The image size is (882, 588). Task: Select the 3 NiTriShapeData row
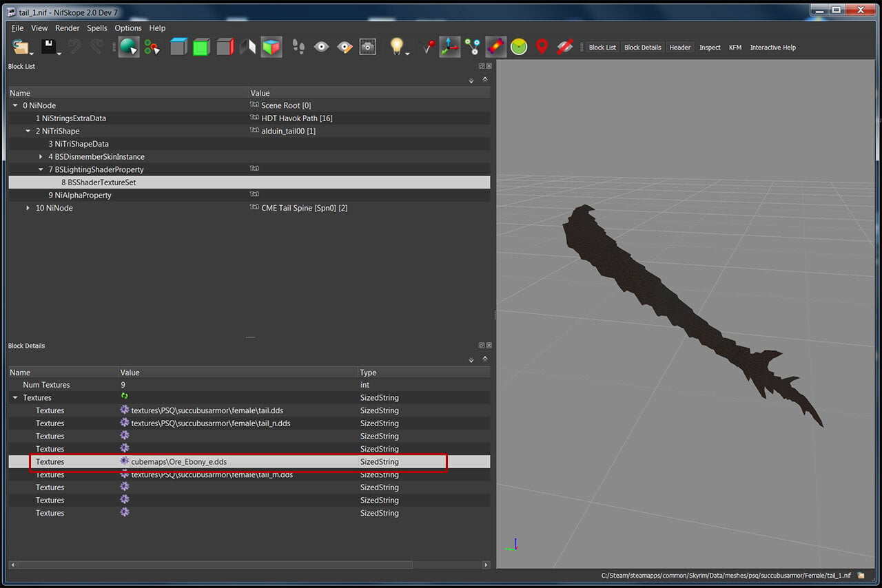(249, 144)
